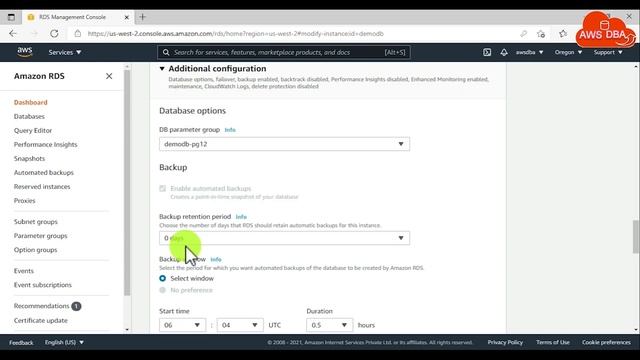Open Terms of Use link
Screen dimensions: 640x360
[x=553, y=342]
